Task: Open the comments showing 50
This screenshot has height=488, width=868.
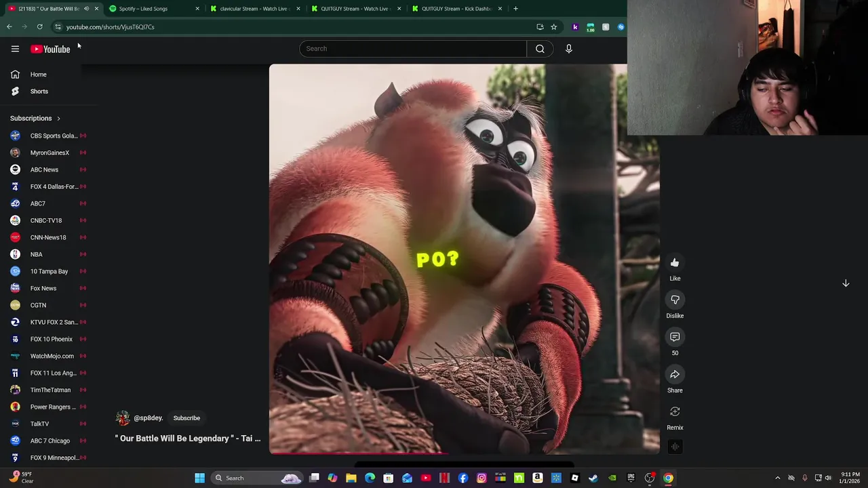Action: 675,338
